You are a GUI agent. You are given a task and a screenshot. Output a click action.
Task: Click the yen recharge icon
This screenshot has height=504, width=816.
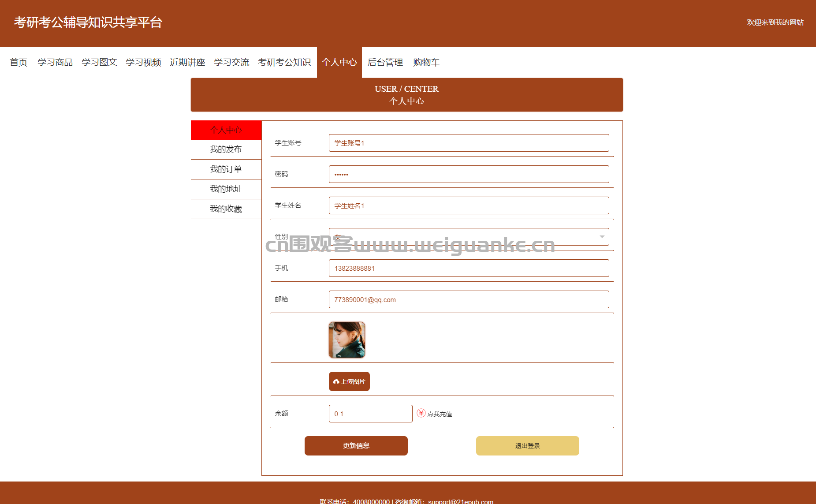[421, 413]
